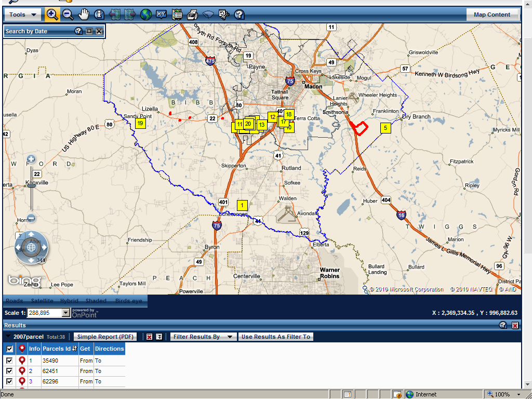Pan the map down with compass arrow
The image size is (532, 399).
[x=31, y=261]
